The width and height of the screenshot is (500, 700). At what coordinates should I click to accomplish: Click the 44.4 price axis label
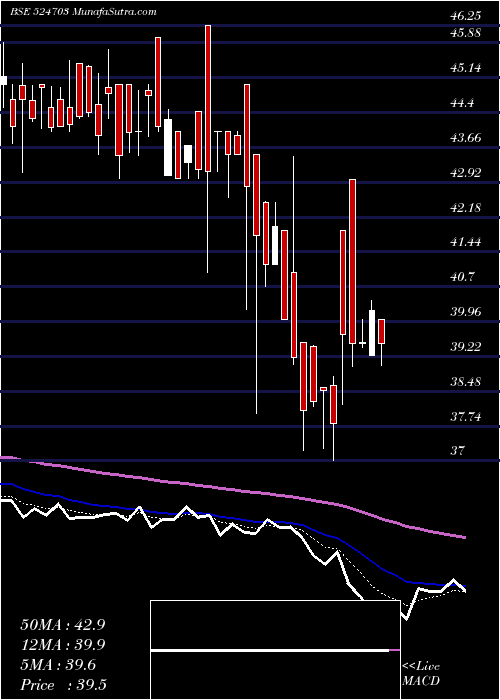point(462,103)
